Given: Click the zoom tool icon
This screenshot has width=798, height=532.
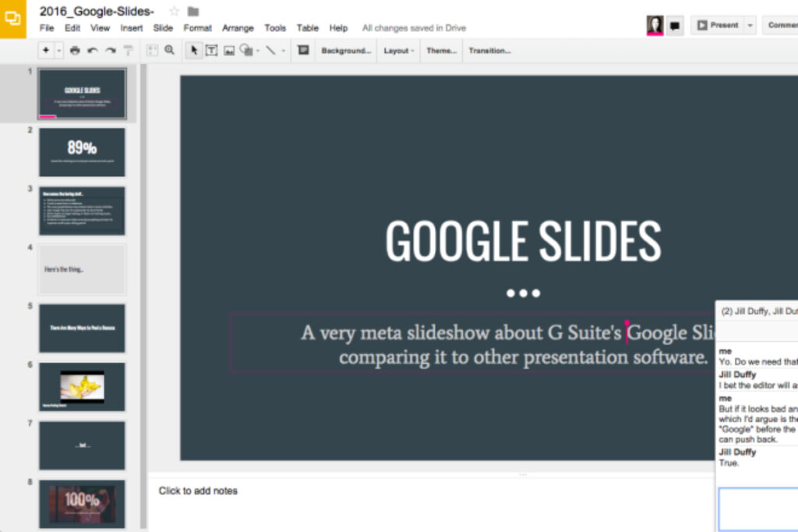Looking at the screenshot, I should point(168,50).
